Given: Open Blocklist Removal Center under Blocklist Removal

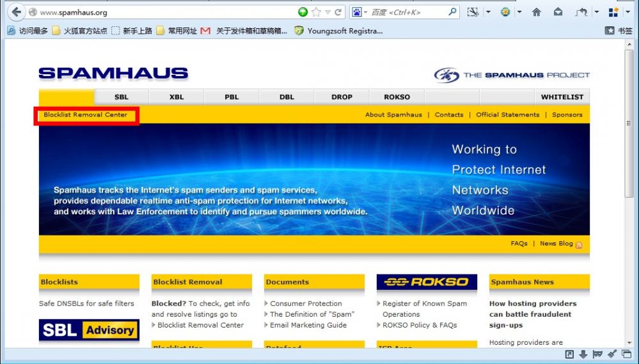Looking at the screenshot, I should click(x=200, y=325).
